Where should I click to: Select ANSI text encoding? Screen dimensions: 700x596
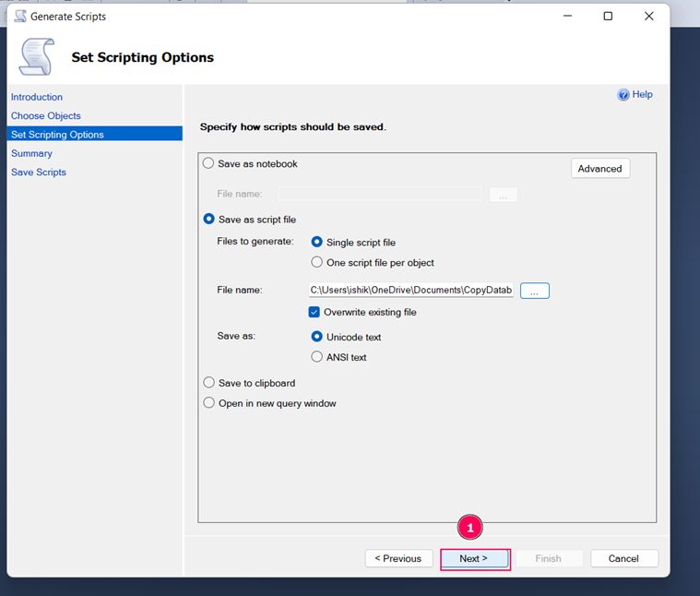[316, 357]
